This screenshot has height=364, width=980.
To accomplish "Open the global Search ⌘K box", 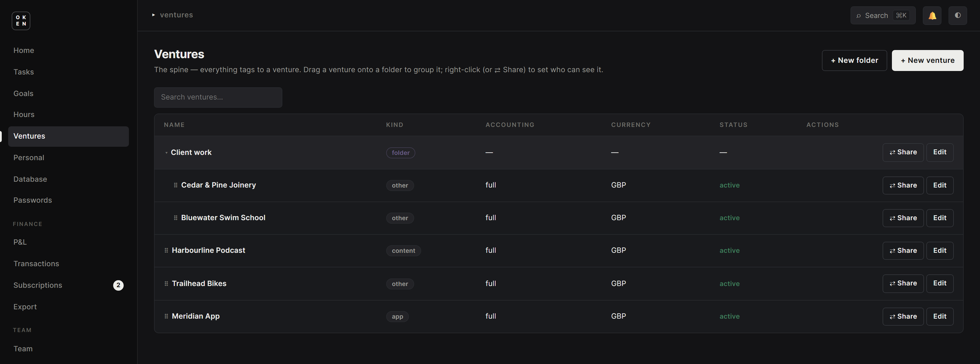I will point(883,16).
